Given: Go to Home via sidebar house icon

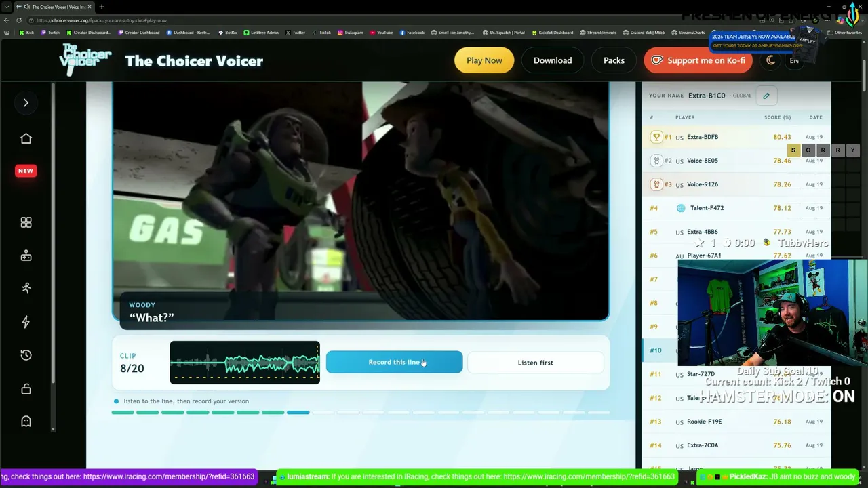Looking at the screenshot, I should [26, 138].
